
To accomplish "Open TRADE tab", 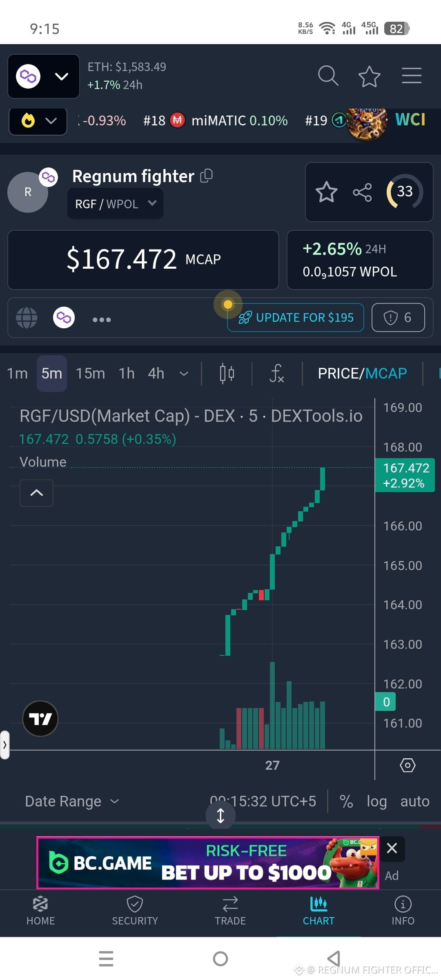I will coord(230,911).
